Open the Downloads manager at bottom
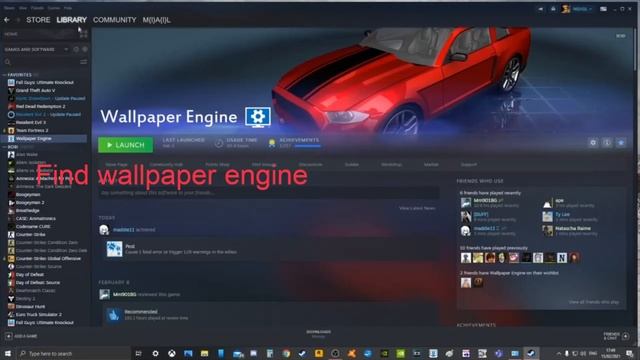Screen dimensions: 640x360 (319, 334)
